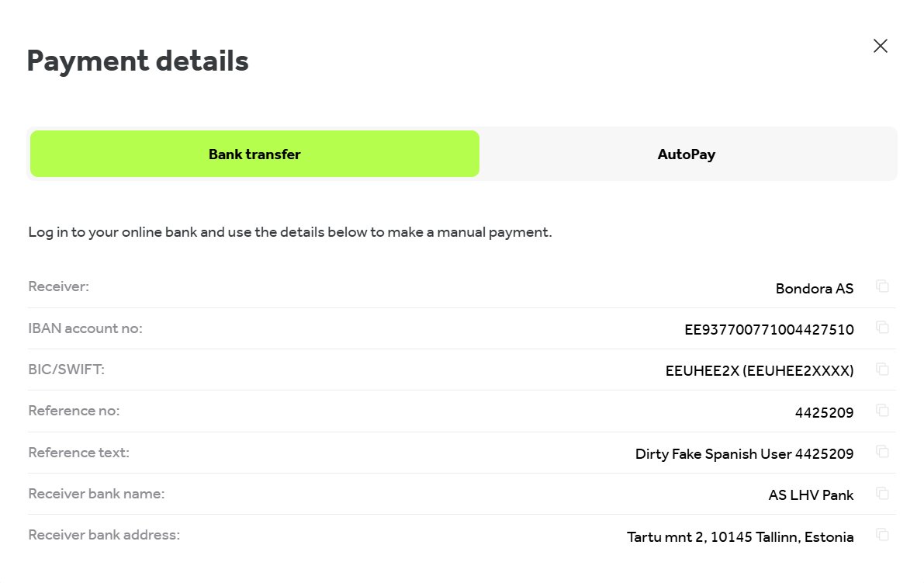Click the online bank instruction text
924x583 pixels.
click(290, 232)
